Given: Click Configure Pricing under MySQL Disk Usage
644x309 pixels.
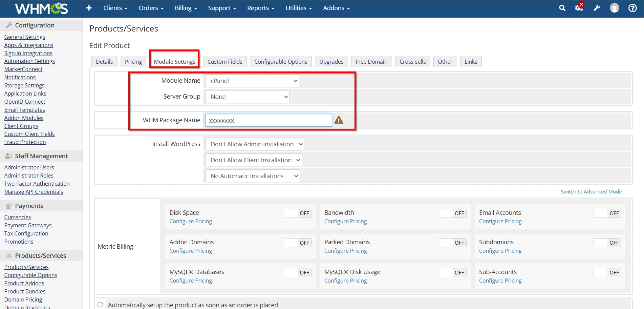Looking at the screenshot, I should (345, 281).
